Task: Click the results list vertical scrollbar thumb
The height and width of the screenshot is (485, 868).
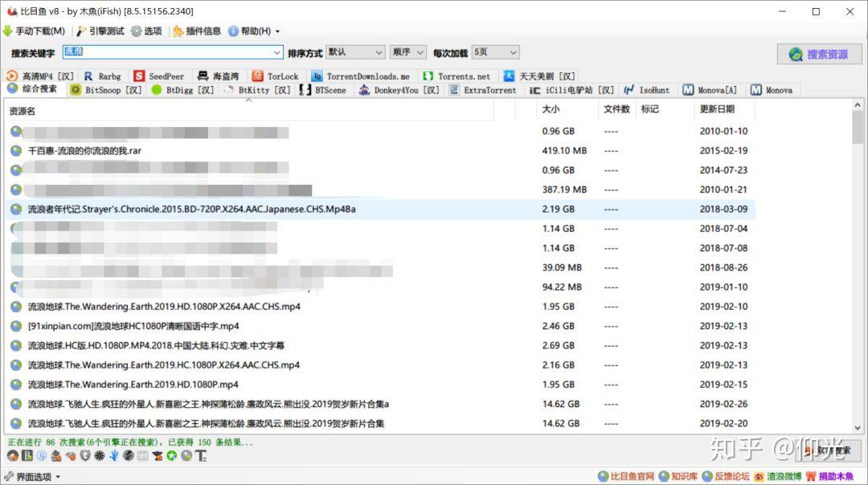Action: tap(858, 127)
